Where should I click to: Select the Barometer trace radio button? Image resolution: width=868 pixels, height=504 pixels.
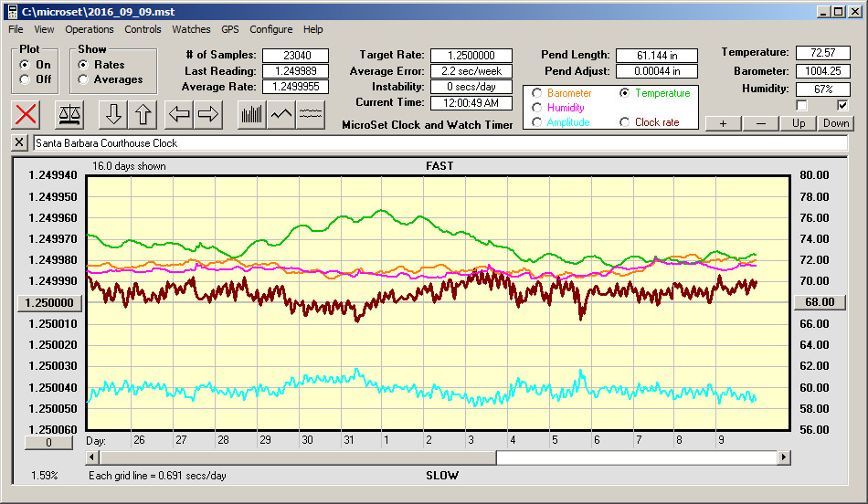(x=536, y=93)
